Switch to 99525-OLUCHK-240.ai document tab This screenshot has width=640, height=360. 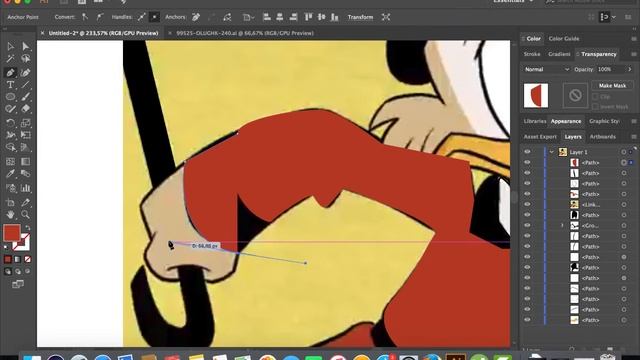[x=245, y=33]
